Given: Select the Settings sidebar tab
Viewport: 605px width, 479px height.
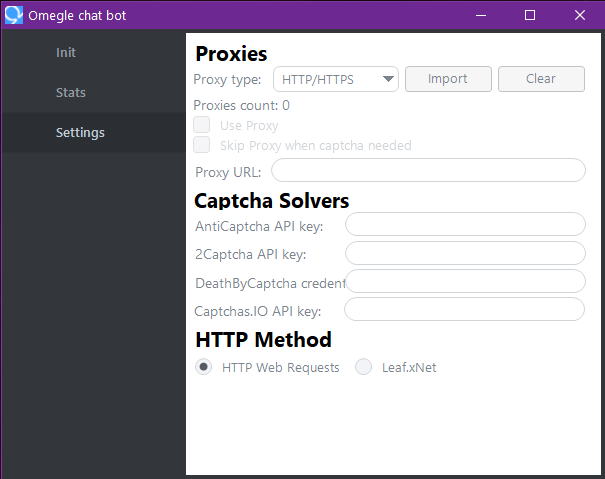Looking at the screenshot, I should point(80,133).
